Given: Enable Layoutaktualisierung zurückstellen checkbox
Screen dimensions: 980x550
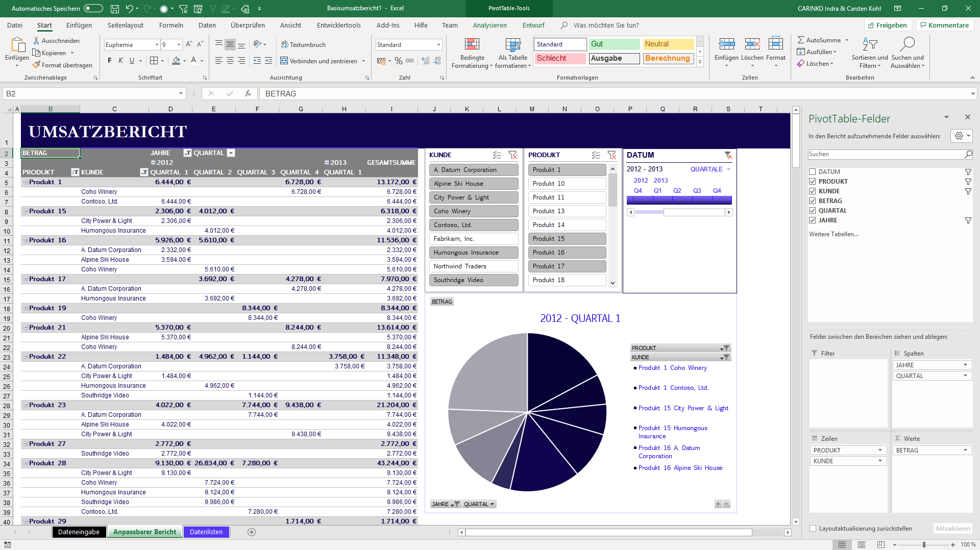Looking at the screenshot, I should click(813, 529).
